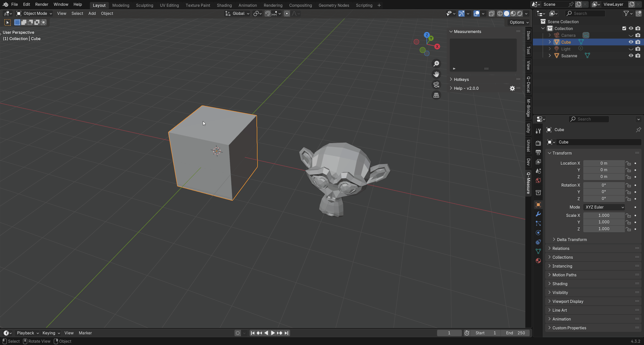The width and height of the screenshot is (644, 345).
Task: Open the Add menu in viewport header
Action: [92, 13]
